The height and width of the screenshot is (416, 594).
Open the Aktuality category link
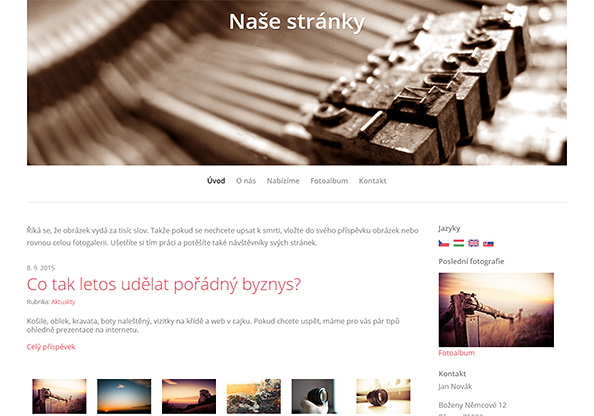point(63,302)
